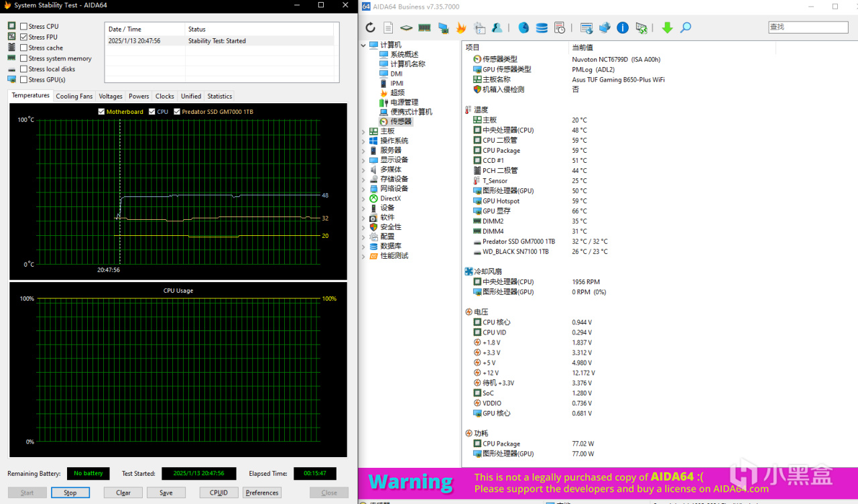The image size is (858, 504).
Task: Click the CPU chip icon in toolbar
Action: (x=406, y=27)
